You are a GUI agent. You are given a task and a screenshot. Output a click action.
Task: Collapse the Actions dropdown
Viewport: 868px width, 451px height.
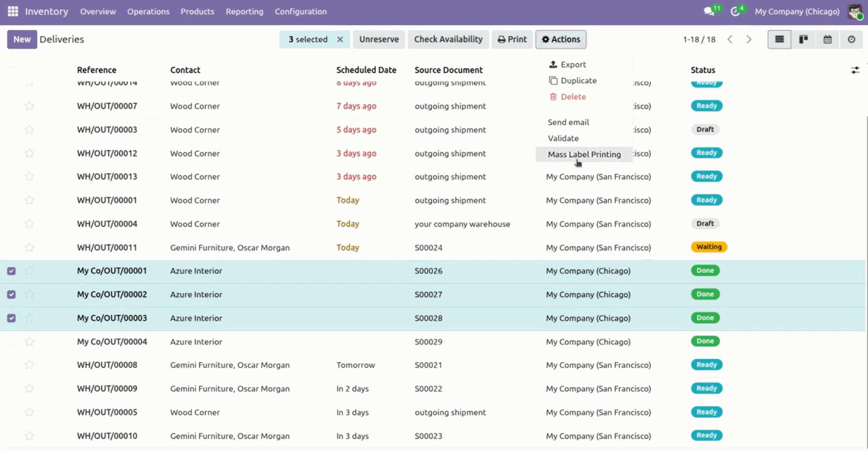[x=561, y=39]
